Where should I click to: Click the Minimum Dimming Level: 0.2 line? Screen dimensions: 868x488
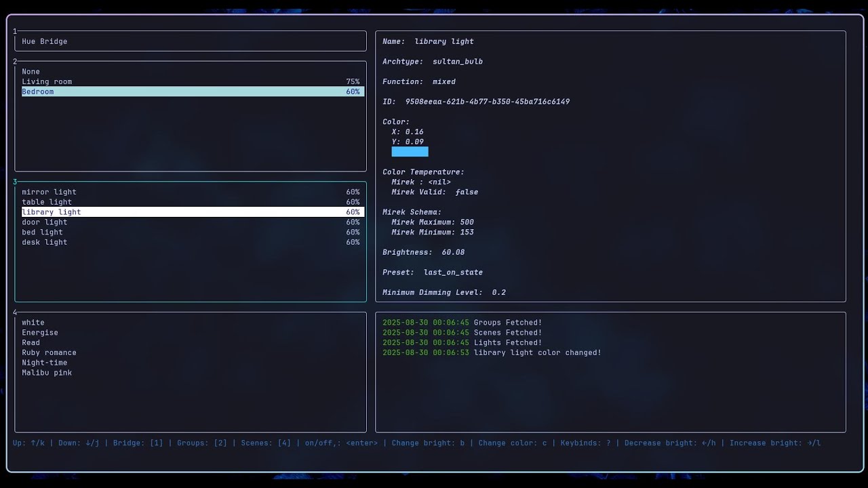coord(444,293)
